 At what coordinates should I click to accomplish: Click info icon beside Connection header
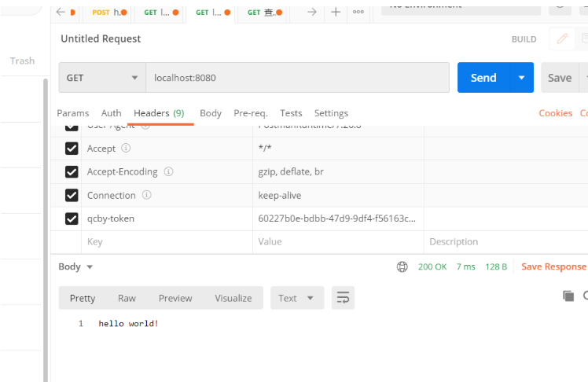pos(147,195)
